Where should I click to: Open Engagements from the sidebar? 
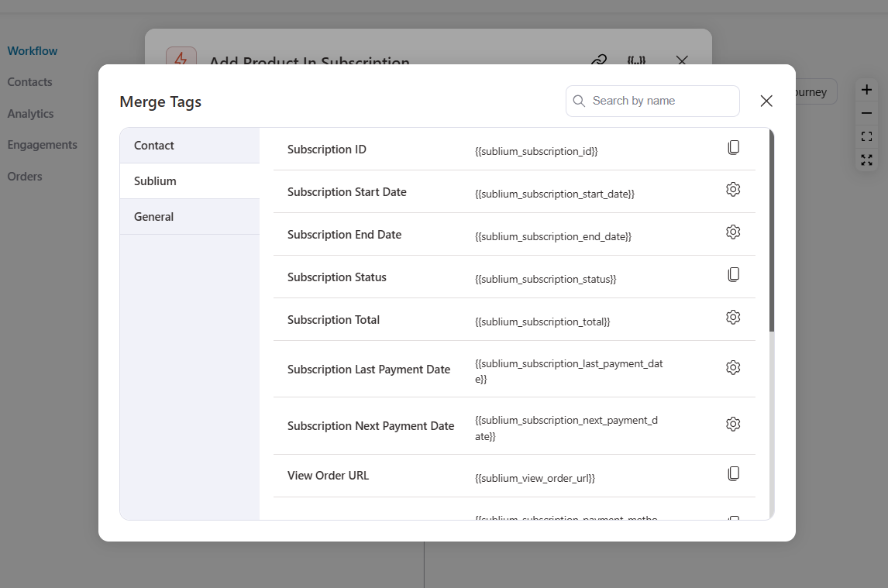click(43, 144)
